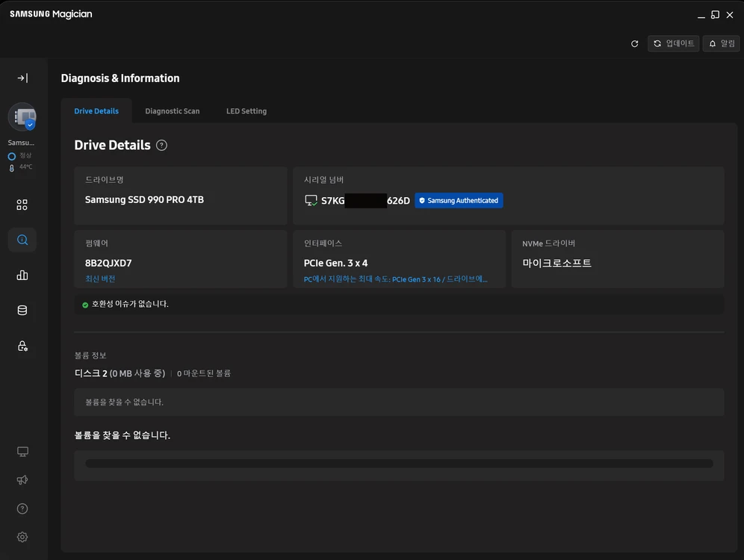Switch to the Diagnostic Scan tab

pos(173,111)
